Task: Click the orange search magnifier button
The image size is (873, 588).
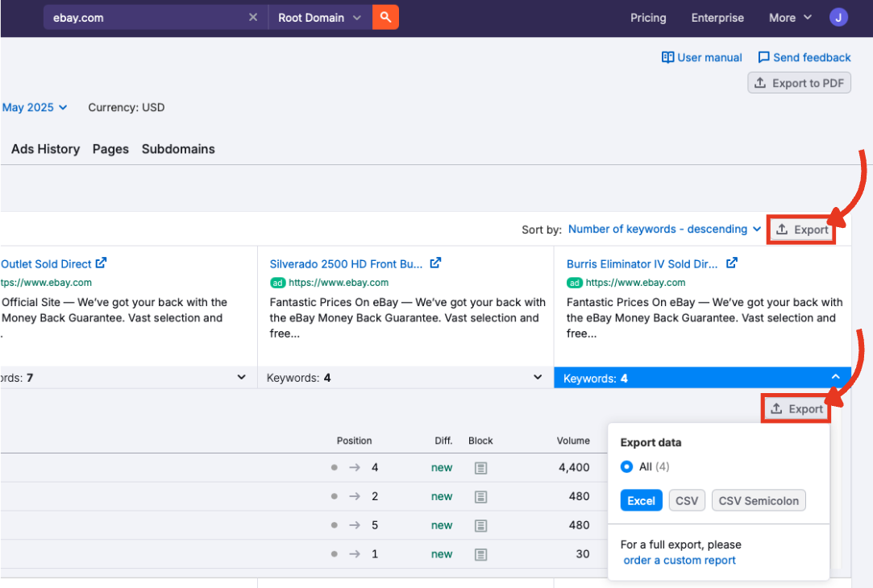Action: [385, 17]
